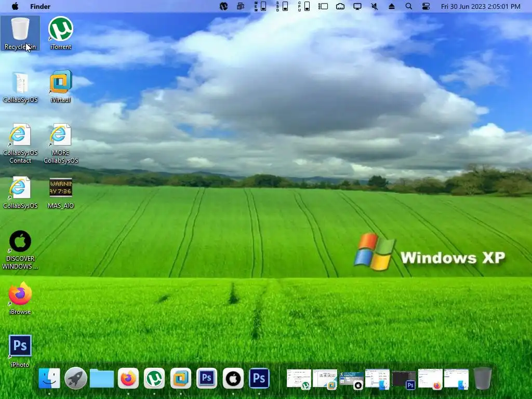This screenshot has width=532, height=399.
Task: Restore the minimized uTorrent window thumbnail
Action: (x=299, y=379)
